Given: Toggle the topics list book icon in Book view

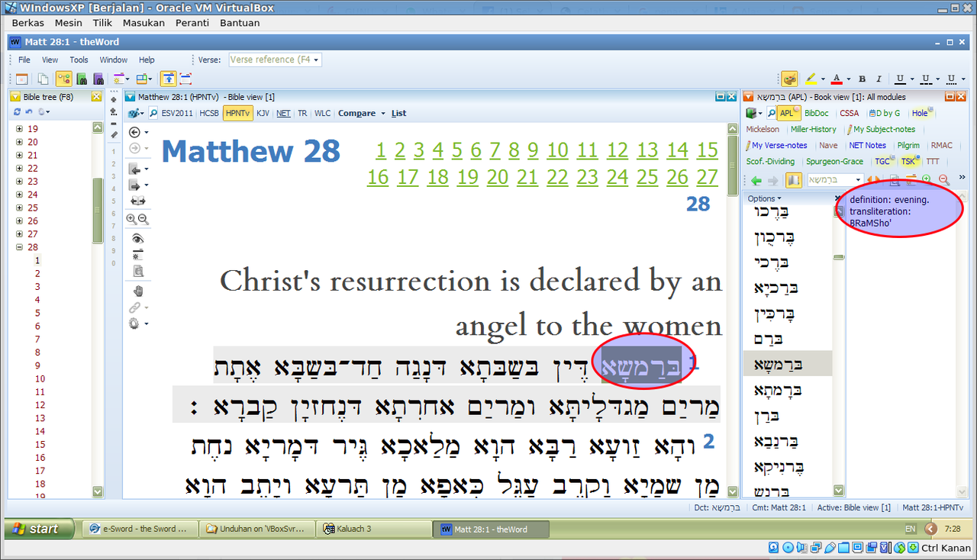Looking at the screenshot, I should click(x=794, y=180).
